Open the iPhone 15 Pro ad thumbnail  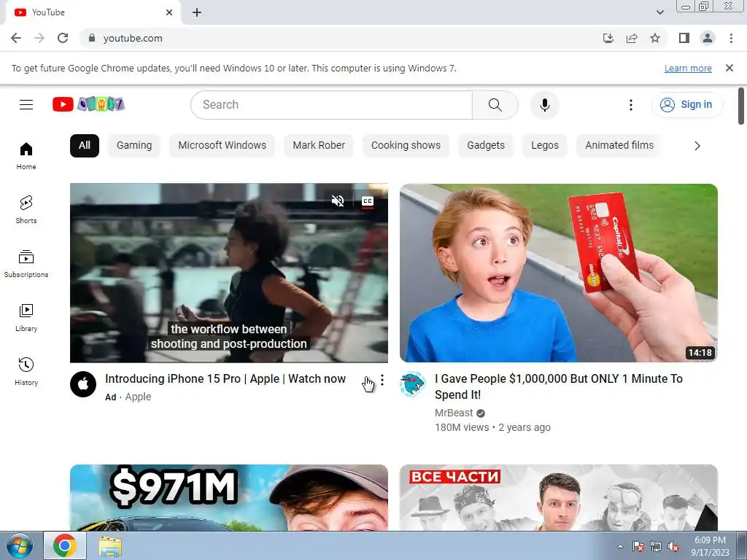coord(228,273)
